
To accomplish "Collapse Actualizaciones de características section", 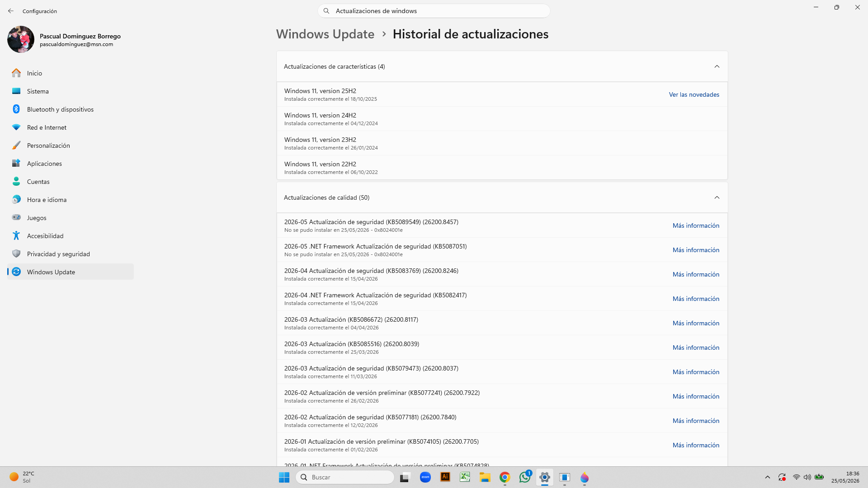I will point(717,66).
